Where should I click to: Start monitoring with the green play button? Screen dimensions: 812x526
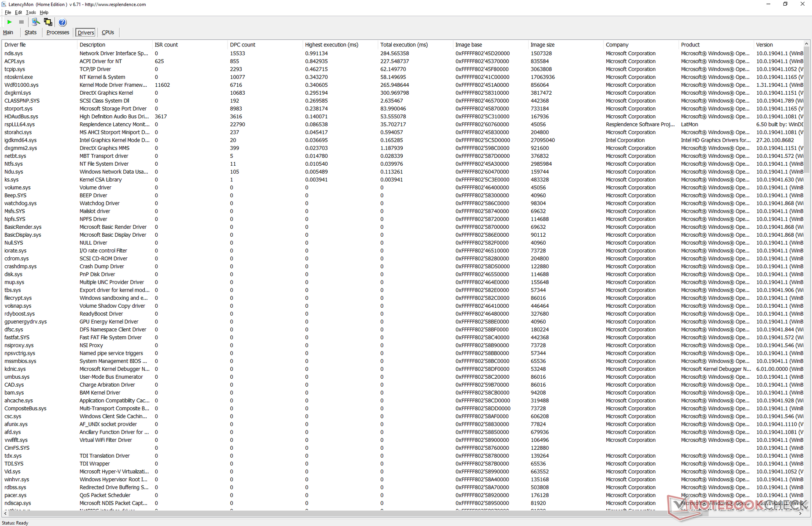click(10, 22)
